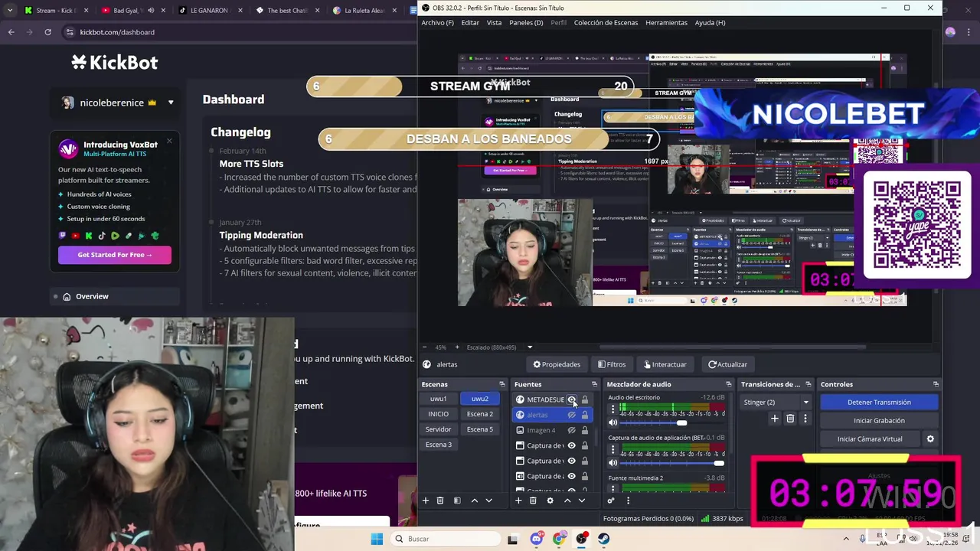This screenshot has height=551, width=980.
Task: Click Iniciar Grabación button
Action: click(x=879, y=420)
